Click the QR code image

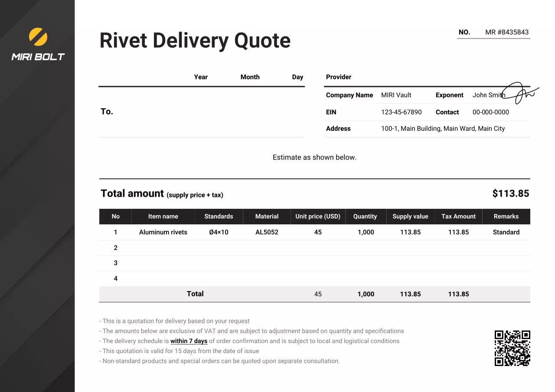tap(513, 348)
